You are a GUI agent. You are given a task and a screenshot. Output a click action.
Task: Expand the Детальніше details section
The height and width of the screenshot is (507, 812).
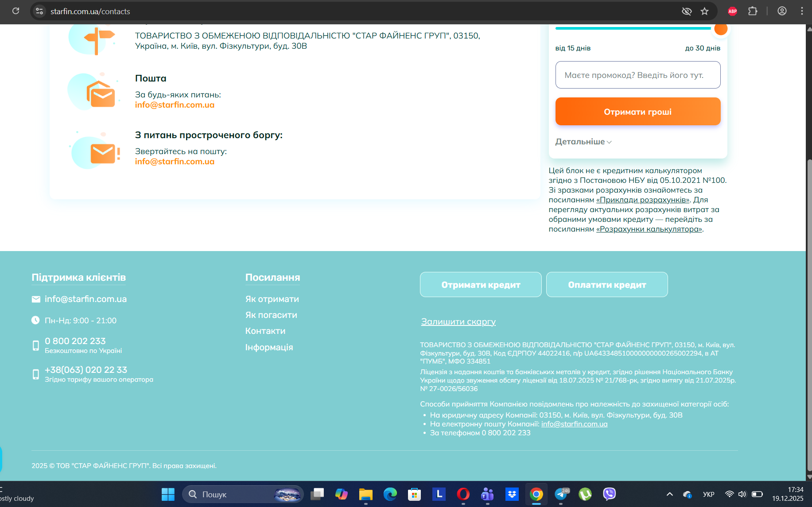[583, 142]
